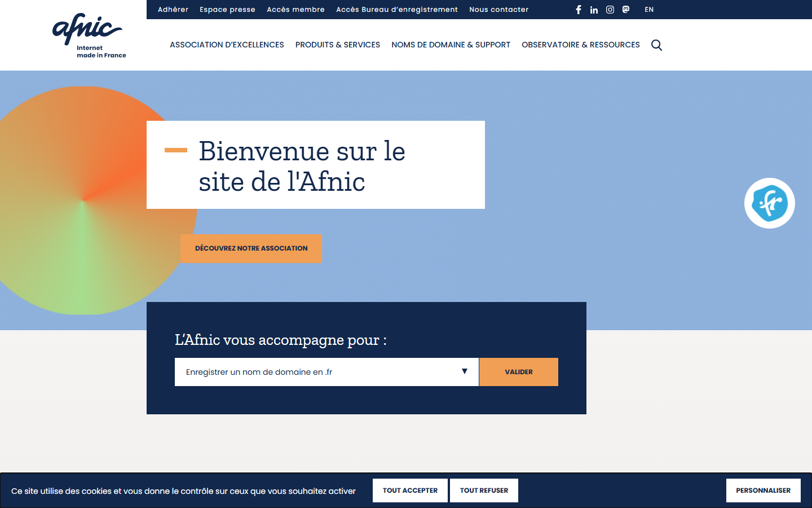This screenshot has height=508, width=812.
Task: Click Découvrez notre association button
Action: [x=251, y=248]
